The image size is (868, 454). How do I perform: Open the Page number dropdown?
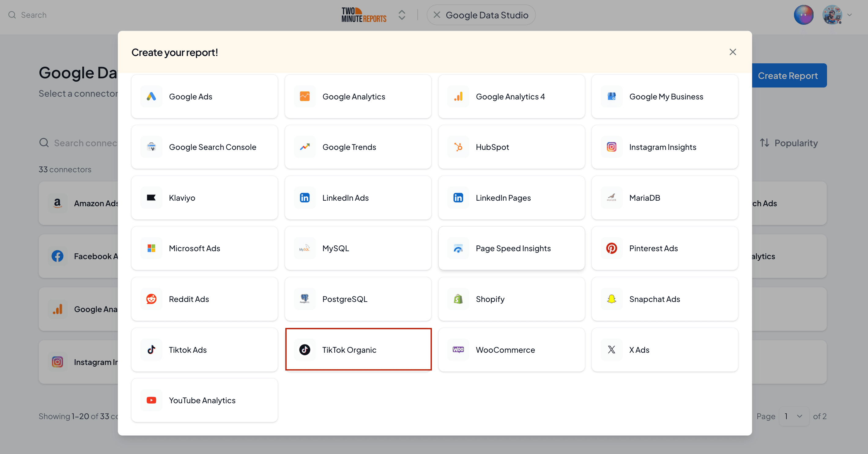pos(794,416)
